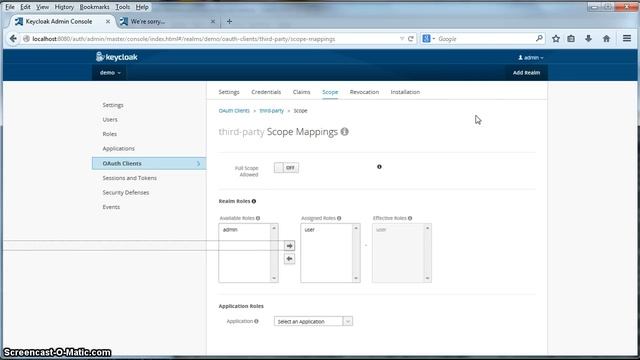
Task: Click the Available Roles info icon
Action: [258, 218]
